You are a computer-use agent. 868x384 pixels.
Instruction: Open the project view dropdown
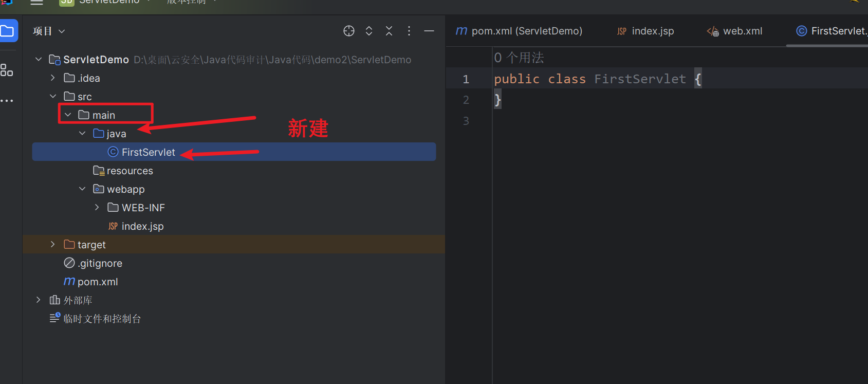point(49,31)
